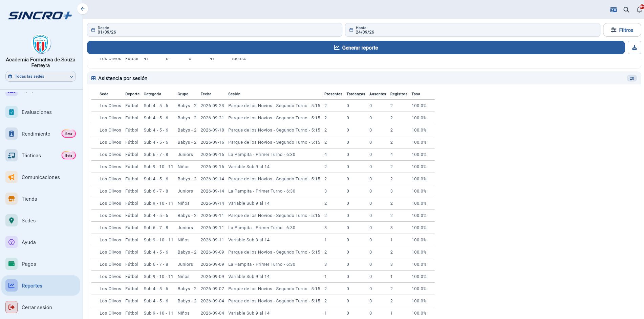Click the 20 count badge
644x319 pixels.
631,78
